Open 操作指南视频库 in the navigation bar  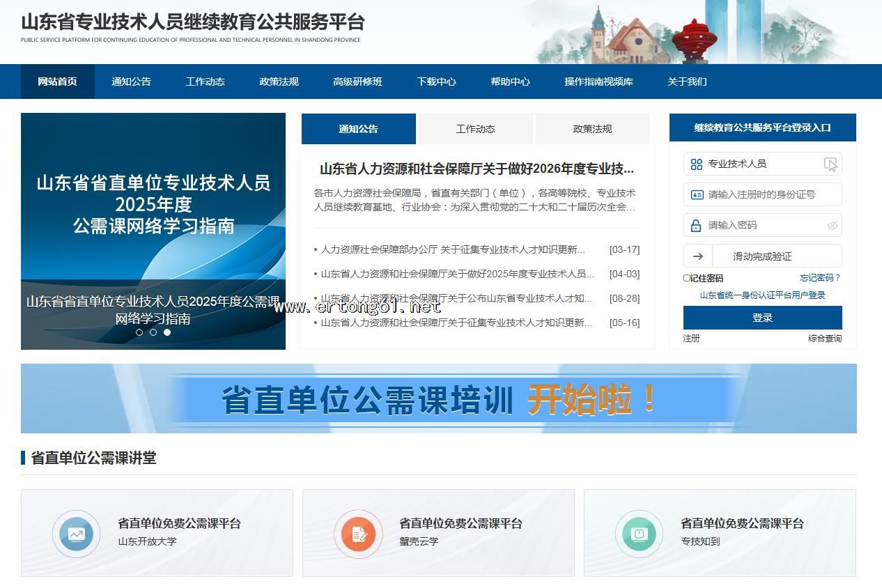[598, 82]
